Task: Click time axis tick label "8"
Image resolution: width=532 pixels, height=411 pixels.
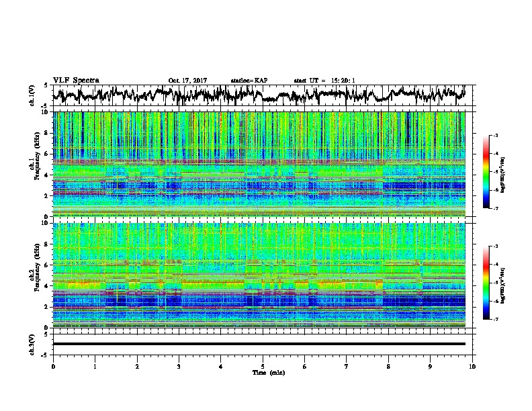Action: (x=388, y=367)
